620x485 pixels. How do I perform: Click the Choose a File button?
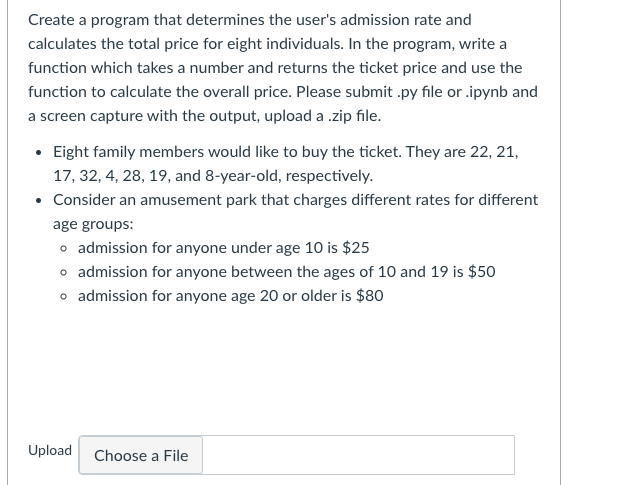click(141, 455)
